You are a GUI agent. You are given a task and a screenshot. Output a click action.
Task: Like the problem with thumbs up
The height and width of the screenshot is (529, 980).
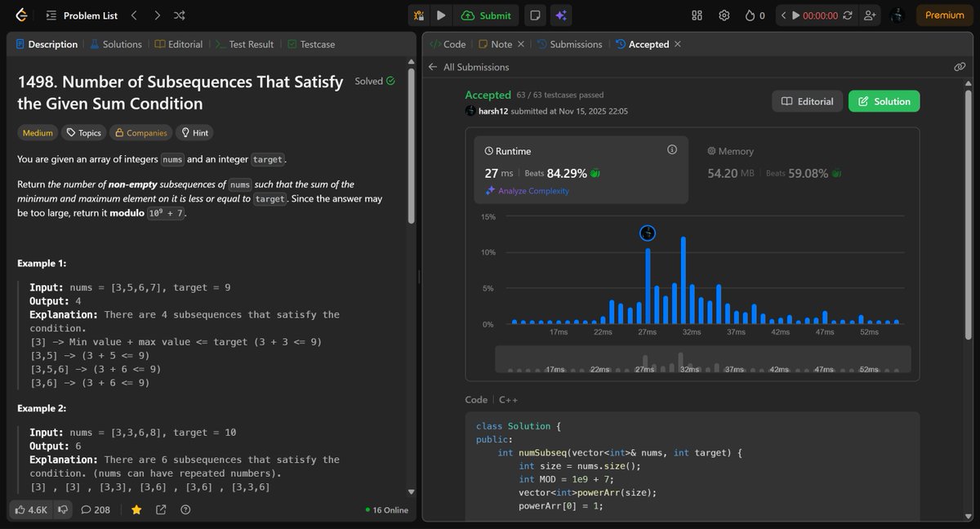[x=31, y=509]
